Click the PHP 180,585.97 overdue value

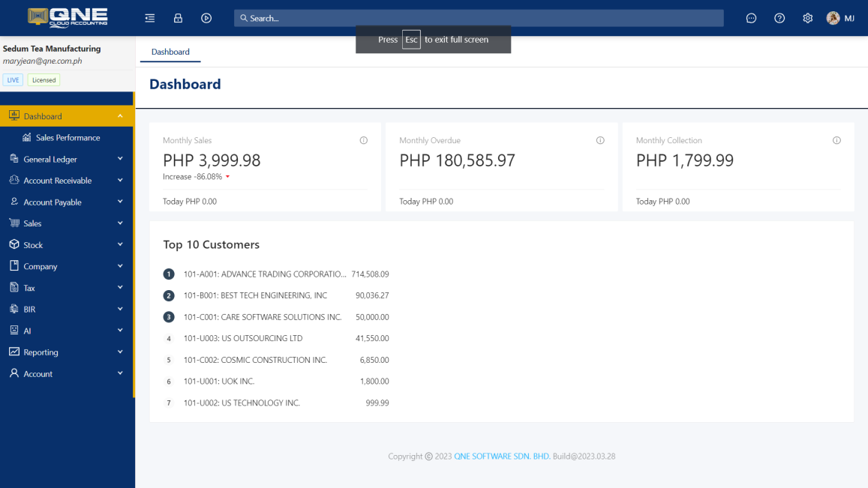[457, 160]
